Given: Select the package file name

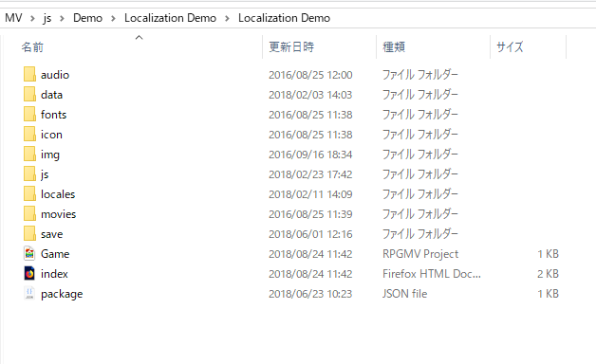Looking at the screenshot, I should (x=62, y=294).
